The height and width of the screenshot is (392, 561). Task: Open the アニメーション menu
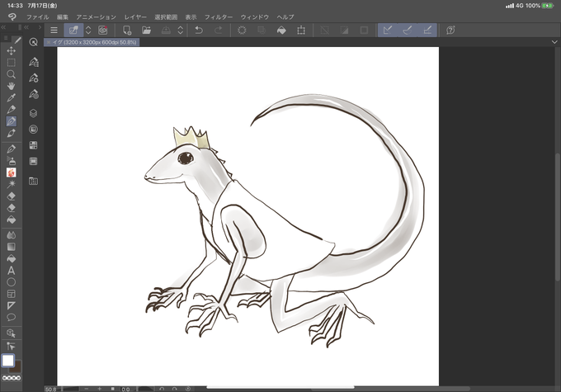point(97,17)
